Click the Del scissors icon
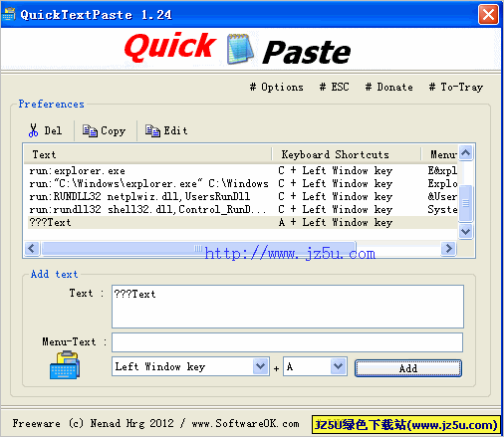The image size is (504, 437). point(33,130)
